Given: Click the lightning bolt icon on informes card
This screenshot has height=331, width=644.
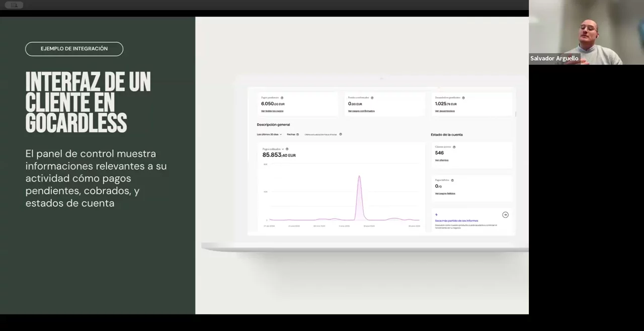Looking at the screenshot, I should point(436,215).
